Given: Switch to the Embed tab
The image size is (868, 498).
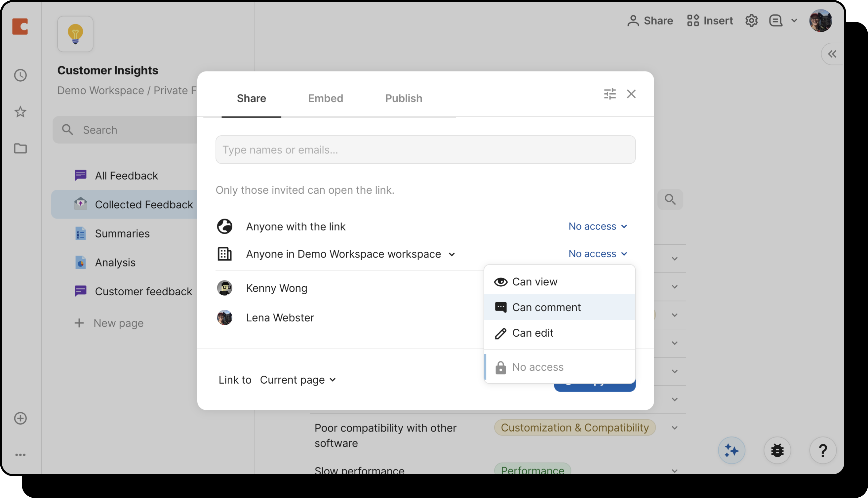Looking at the screenshot, I should [325, 98].
